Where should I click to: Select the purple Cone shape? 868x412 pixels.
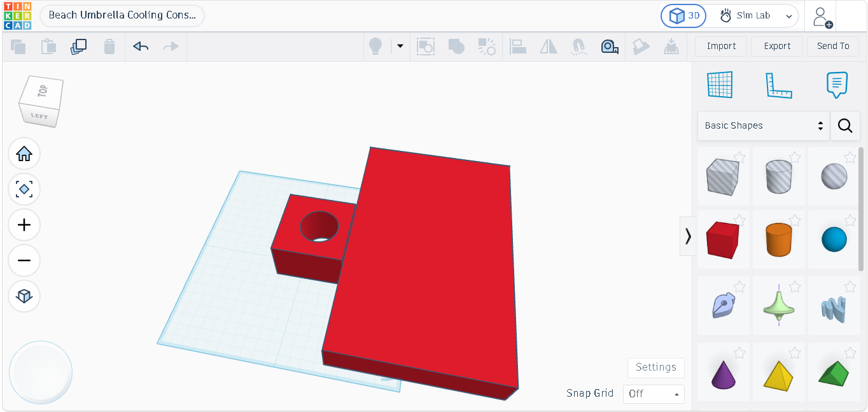point(722,375)
